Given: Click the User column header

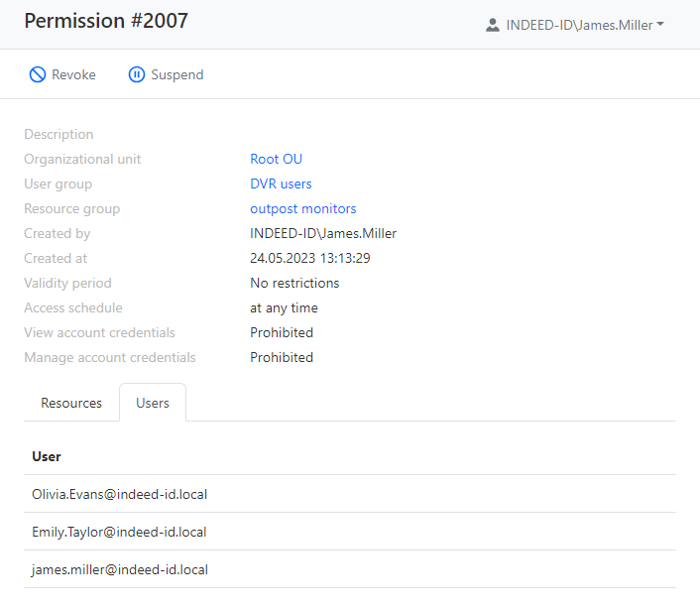Looking at the screenshot, I should (x=47, y=456).
